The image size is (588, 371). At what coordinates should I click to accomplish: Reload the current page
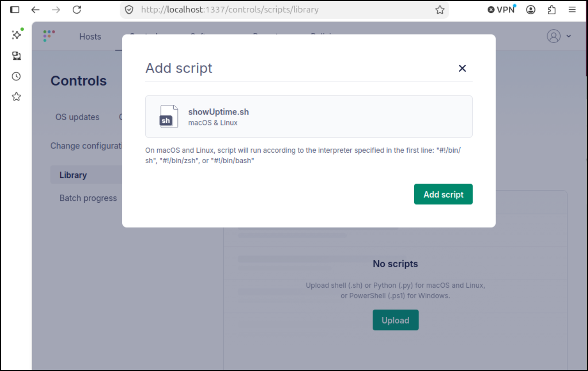tap(77, 10)
